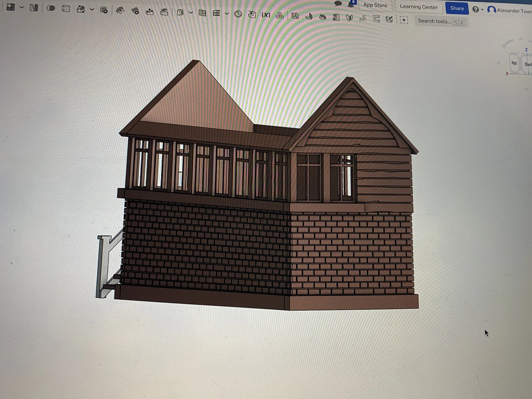532x399 pixels.
Task: Select the sheet metal Hem tool
Action: pyautogui.click(x=323, y=17)
